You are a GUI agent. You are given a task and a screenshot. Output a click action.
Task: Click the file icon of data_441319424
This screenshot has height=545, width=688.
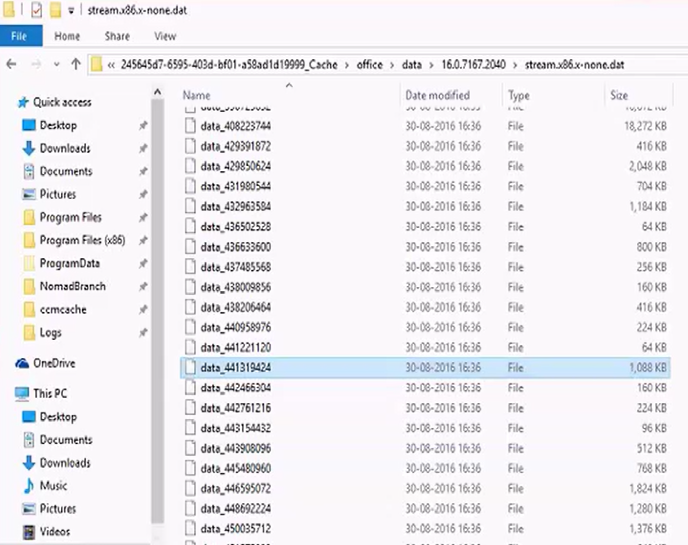tap(190, 368)
